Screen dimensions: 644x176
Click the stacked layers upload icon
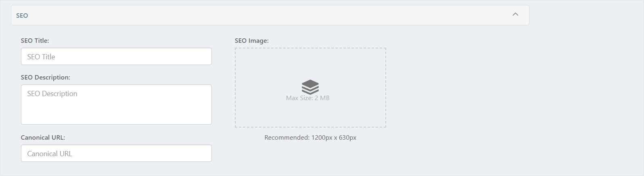point(310,86)
